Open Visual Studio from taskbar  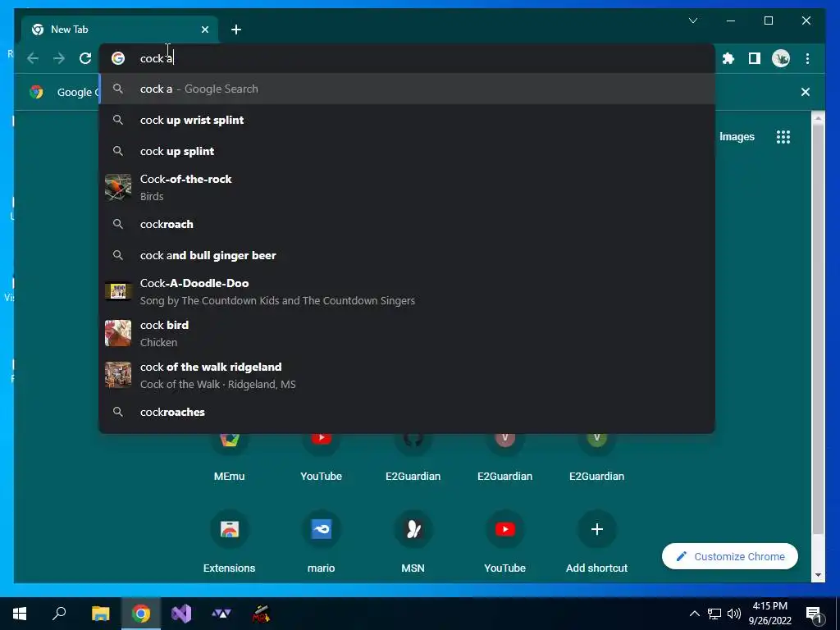tap(181, 614)
